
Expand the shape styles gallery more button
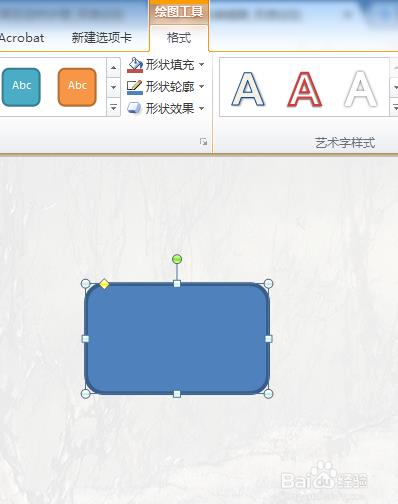113,107
